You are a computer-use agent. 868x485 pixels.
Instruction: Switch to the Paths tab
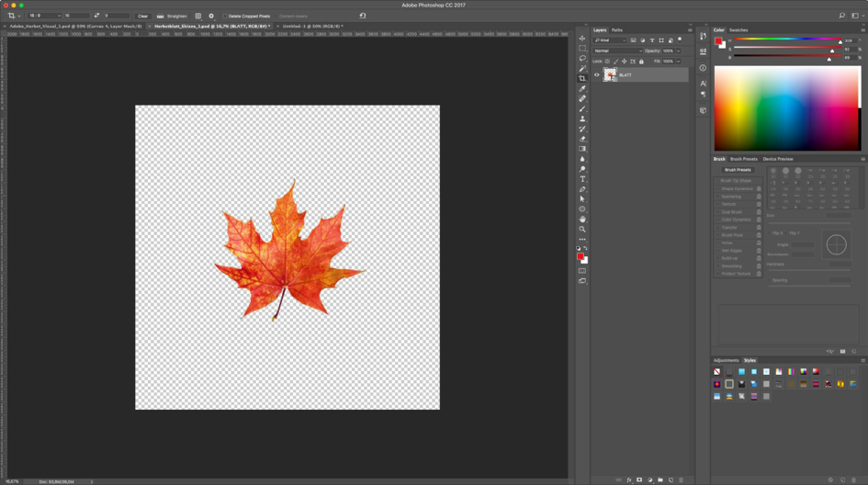click(x=617, y=30)
